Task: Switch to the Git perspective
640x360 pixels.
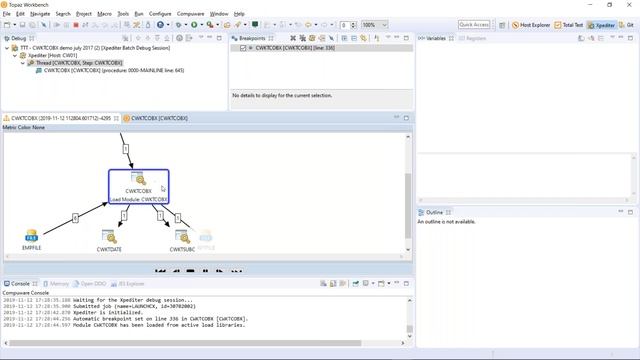Action: tap(627, 25)
